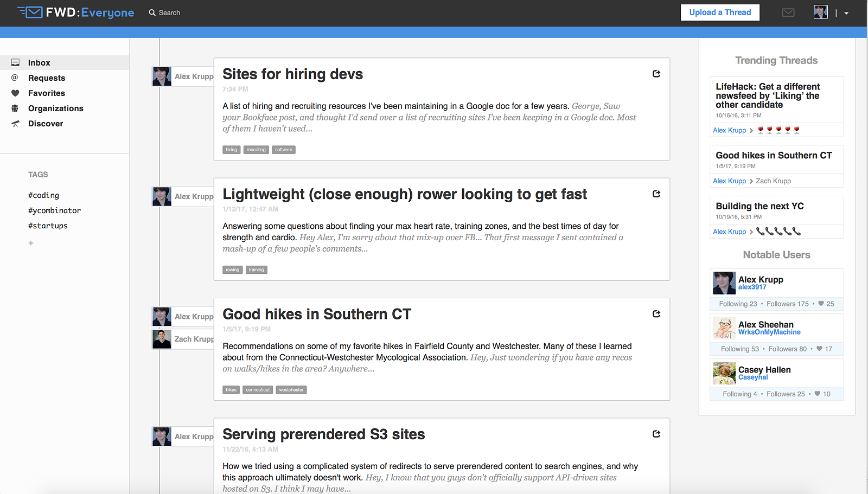Click Alex Krupp link under Building next YC
868x494 pixels.
pyautogui.click(x=729, y=232)
